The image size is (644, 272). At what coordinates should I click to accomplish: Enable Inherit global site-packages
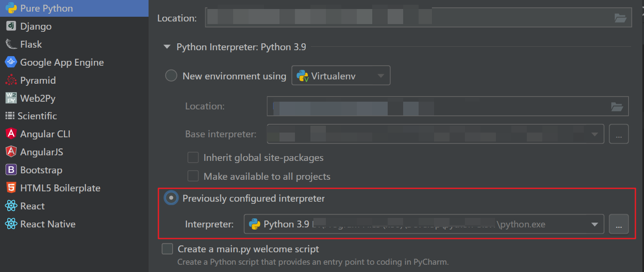pyautogui.click(x=193, y=157)
